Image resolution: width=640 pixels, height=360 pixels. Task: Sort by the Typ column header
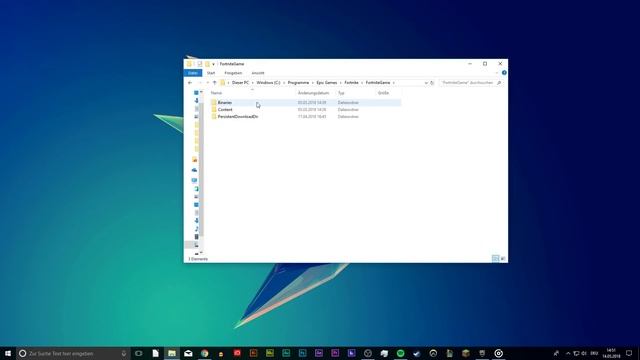point(341,93)
